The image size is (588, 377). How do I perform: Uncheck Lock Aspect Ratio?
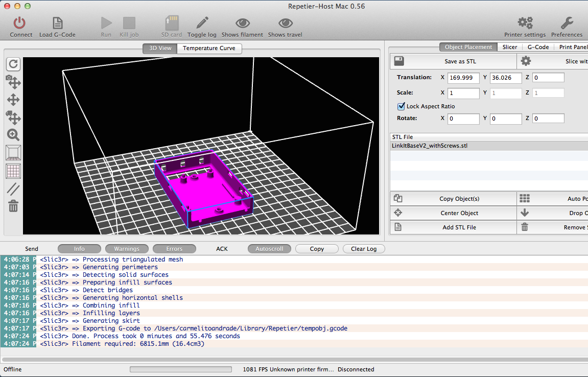(401, 106)
